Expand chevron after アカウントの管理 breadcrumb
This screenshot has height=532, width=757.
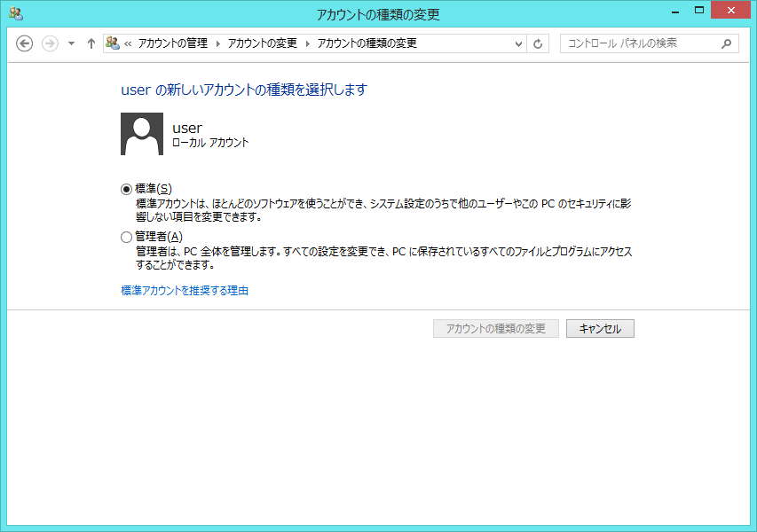[218, 43]
